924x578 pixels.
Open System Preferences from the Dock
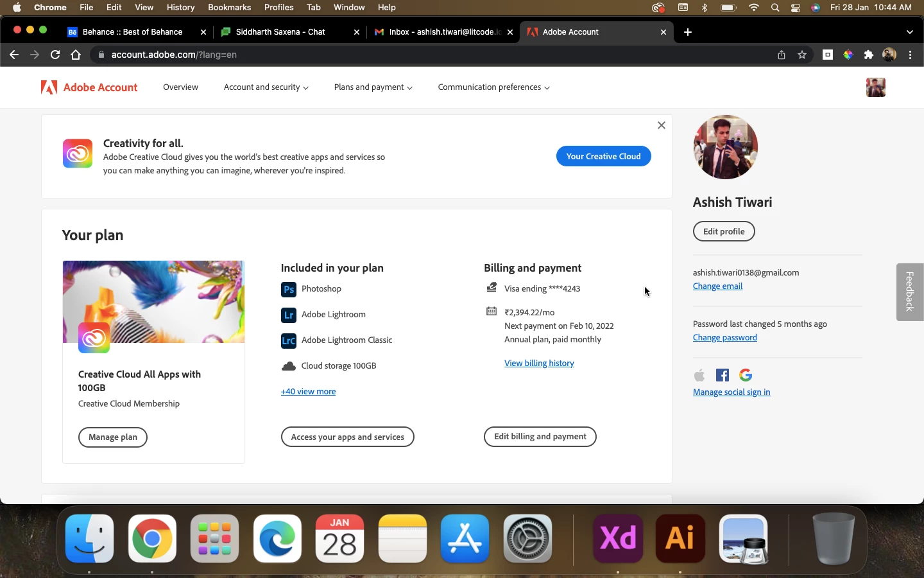(527, 538)
